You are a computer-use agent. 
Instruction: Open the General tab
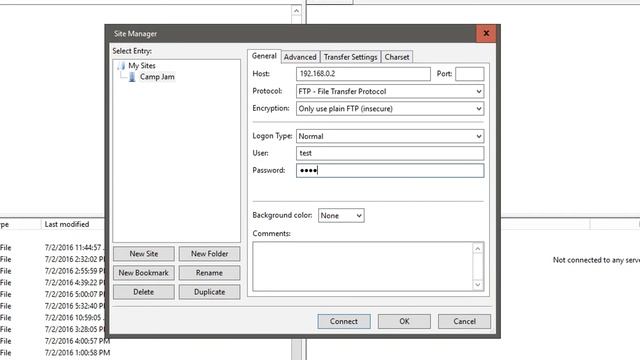264,56
